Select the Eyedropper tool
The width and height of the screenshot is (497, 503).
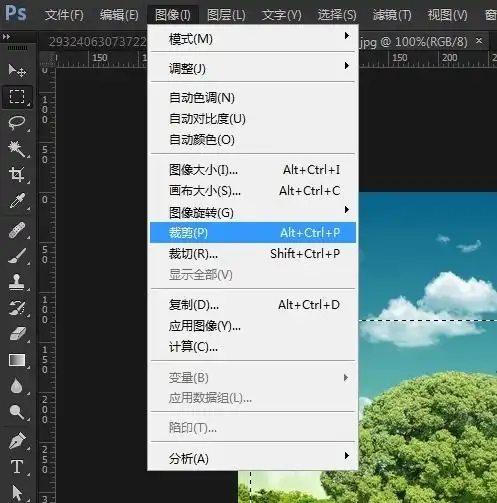(x=17, y=201)
